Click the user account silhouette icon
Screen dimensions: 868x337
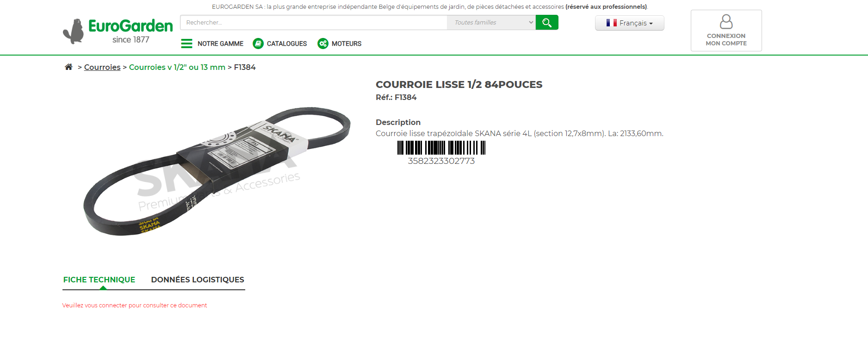726,22
